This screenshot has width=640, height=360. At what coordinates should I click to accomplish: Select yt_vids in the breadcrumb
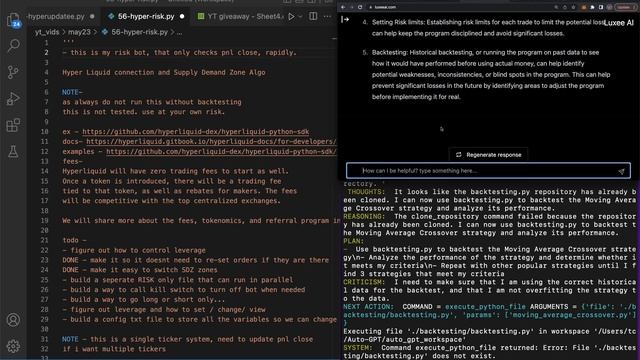[x=47, y=32]
